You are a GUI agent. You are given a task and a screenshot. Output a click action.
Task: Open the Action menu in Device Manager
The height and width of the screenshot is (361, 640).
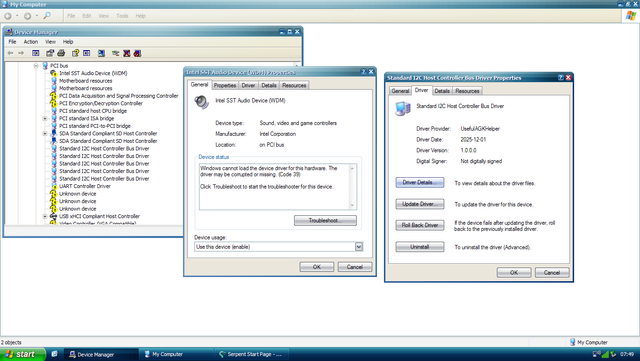[31, 42]
